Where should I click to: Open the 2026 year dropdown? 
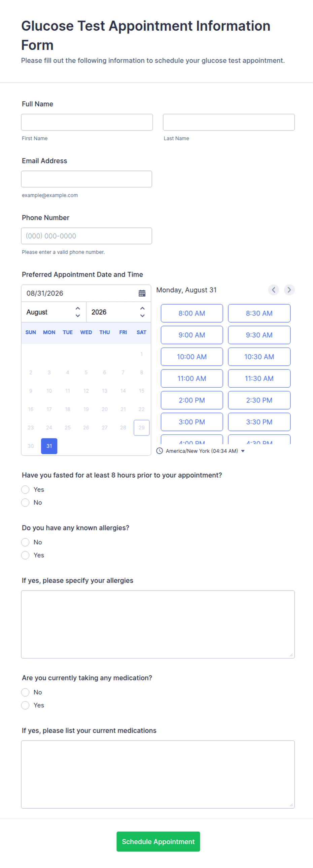[118, 312]
